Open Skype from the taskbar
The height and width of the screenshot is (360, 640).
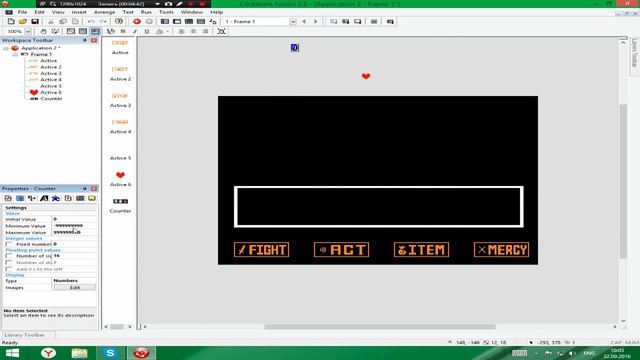(110, 353)
